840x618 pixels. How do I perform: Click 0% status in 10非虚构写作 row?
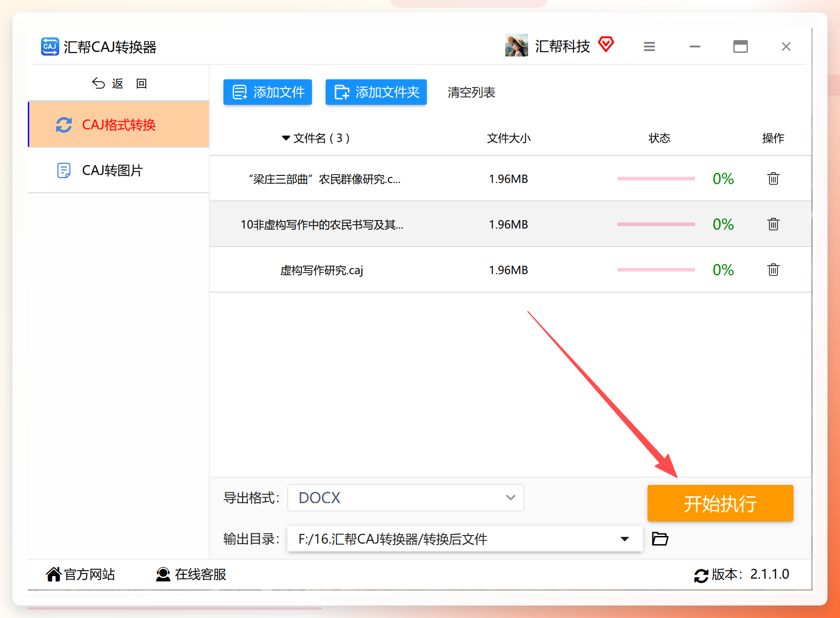coord(723,224)
